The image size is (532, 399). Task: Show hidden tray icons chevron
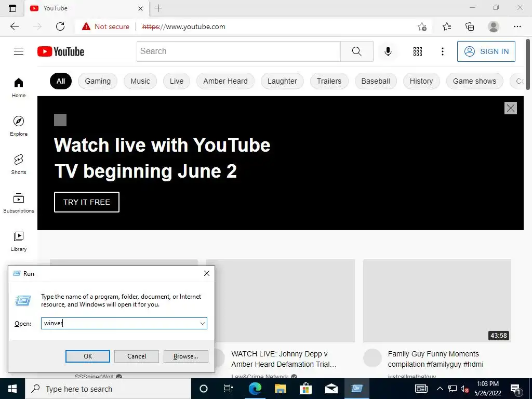tap(440, 389)
